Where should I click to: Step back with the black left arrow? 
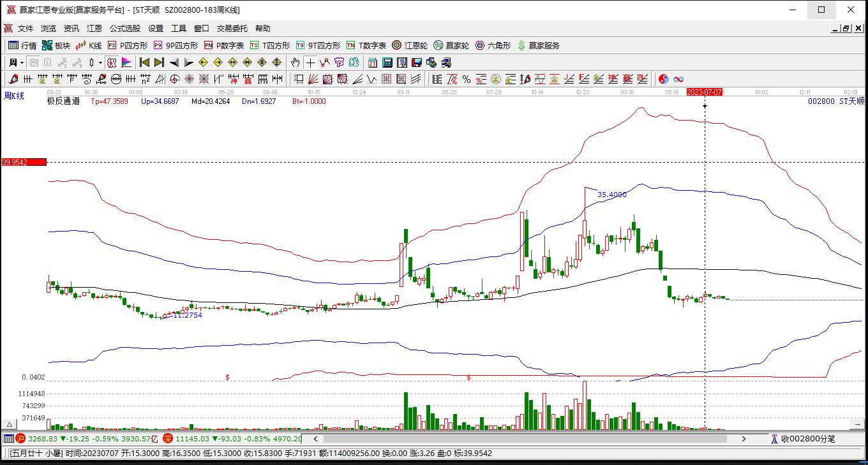pyautogui.click(x=174, y=63)
